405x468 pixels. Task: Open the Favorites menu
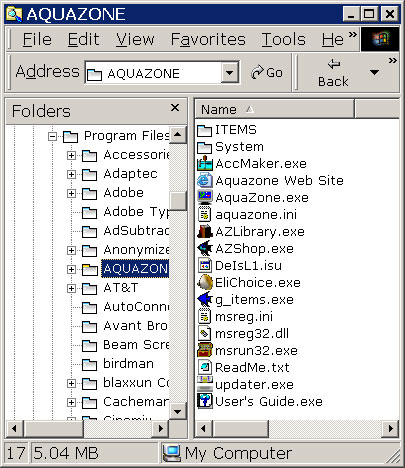[208, 39]
